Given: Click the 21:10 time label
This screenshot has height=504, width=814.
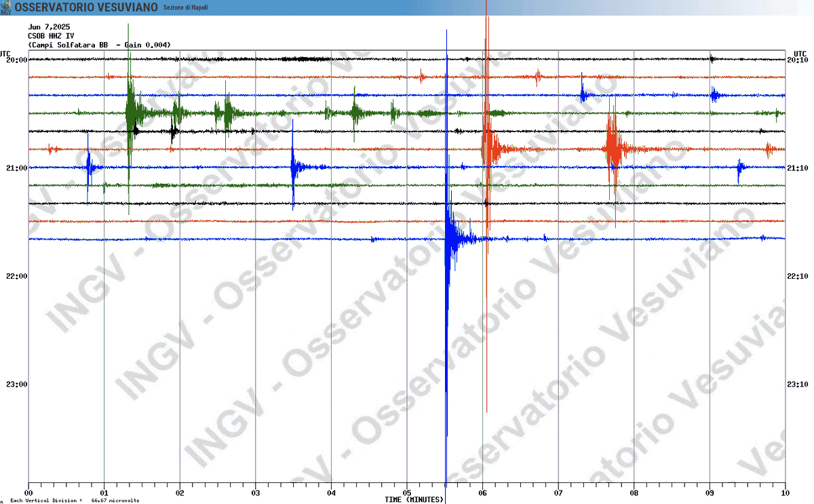Looking at the screenshot, I should click(798, 168).
